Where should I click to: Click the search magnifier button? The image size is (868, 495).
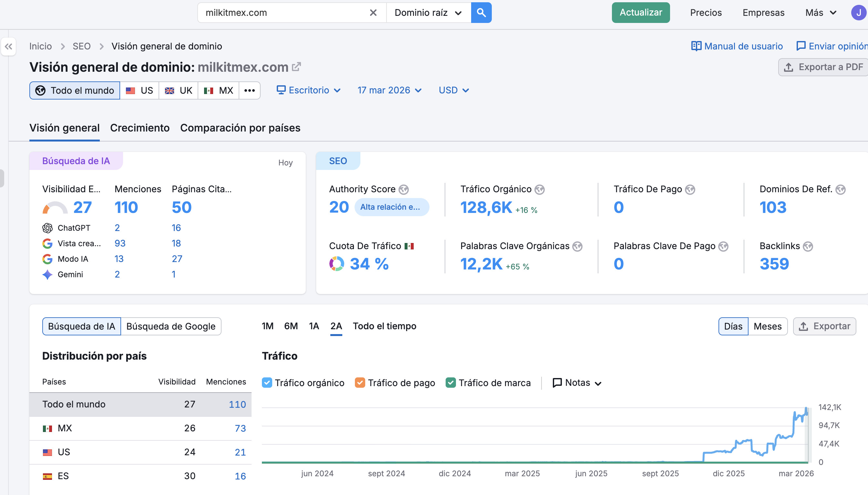[x=481, y=13]
